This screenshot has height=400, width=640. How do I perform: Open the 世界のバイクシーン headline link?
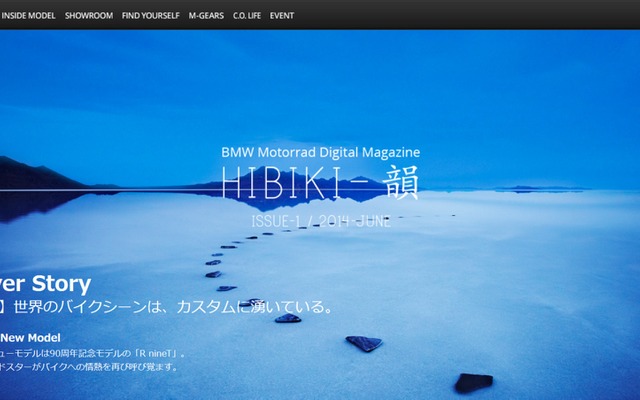(166, 307)
